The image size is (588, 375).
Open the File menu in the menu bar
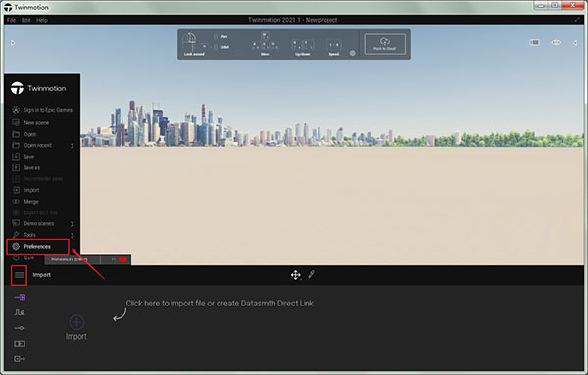click(11, 20)
